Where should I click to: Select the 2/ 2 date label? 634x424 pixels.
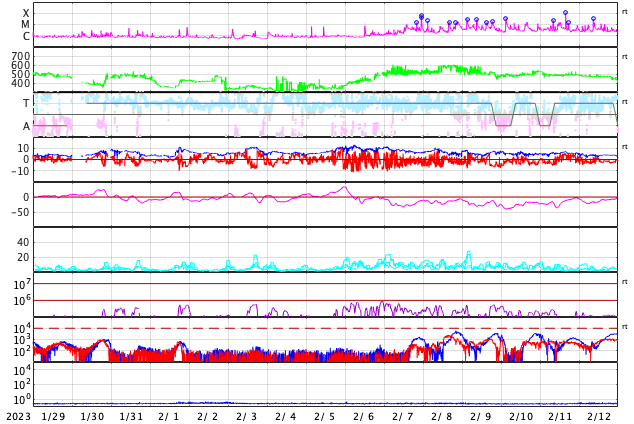[207, 417]
